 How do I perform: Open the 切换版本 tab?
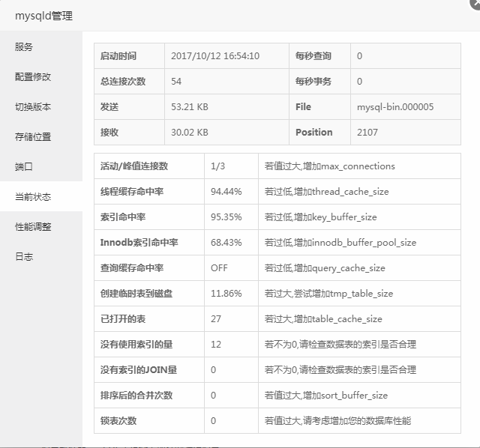click(x=41, y=106)
